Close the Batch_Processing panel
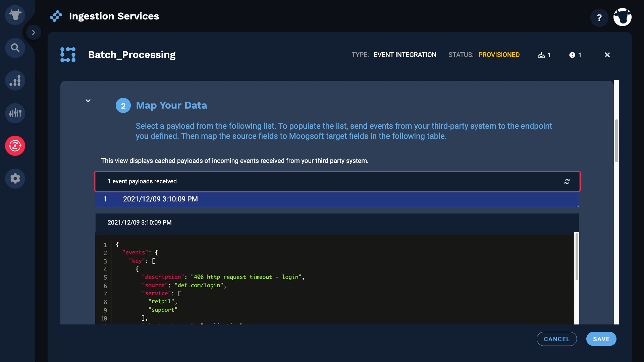This screenshot has height=362, width=644. click(x=607, y=55)
